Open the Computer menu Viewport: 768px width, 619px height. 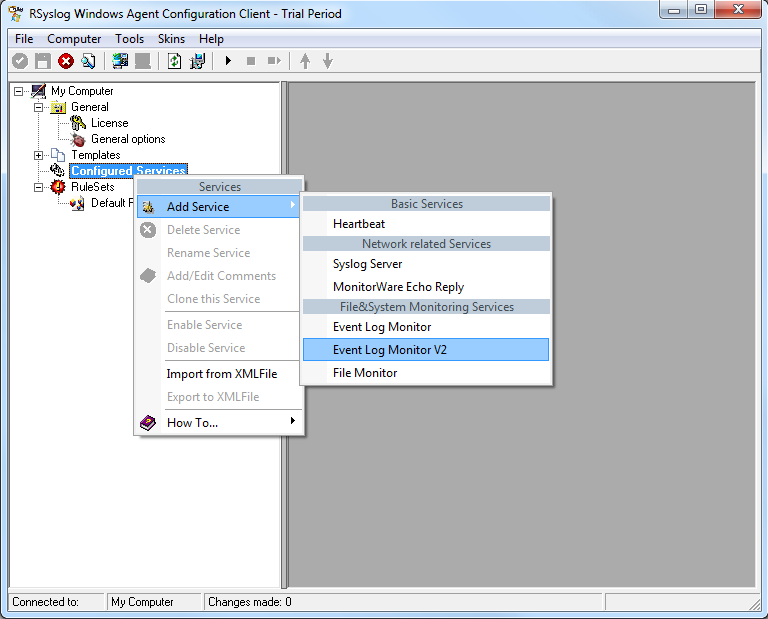(x=74, y=39)
